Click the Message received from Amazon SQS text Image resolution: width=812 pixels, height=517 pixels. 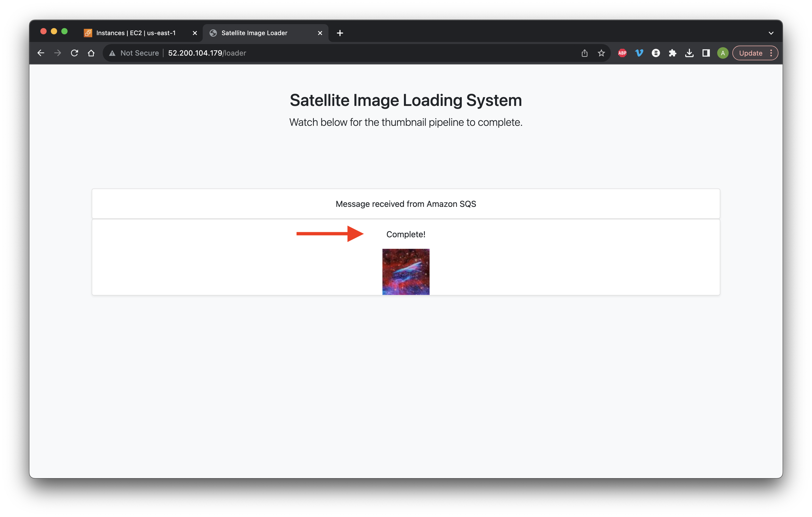pyautogui.click(x=406, y=204)
